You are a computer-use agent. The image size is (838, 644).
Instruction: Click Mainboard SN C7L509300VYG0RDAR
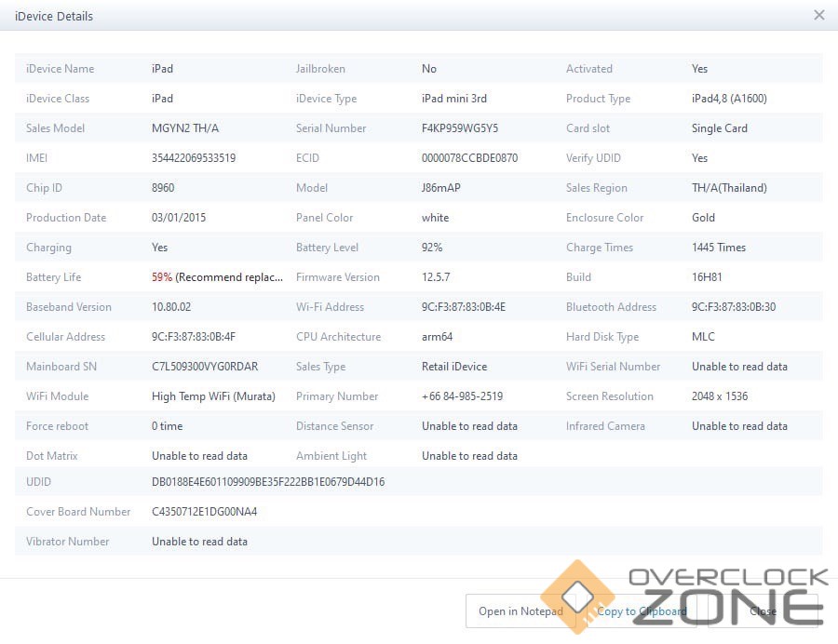tap(205, 367)
